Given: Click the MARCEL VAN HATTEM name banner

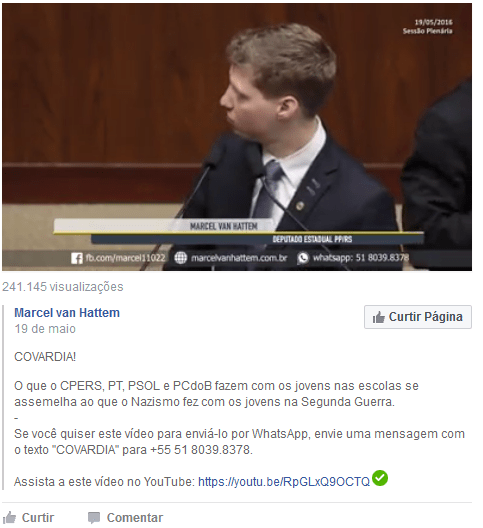Looking at the screenshot, I should click(x=224, y=226).
